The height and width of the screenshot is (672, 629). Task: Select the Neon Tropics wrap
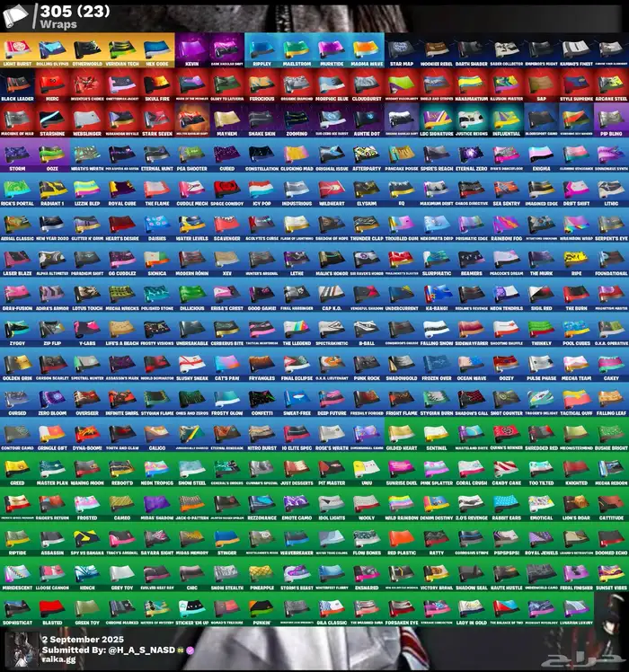[x=157, y=469]
